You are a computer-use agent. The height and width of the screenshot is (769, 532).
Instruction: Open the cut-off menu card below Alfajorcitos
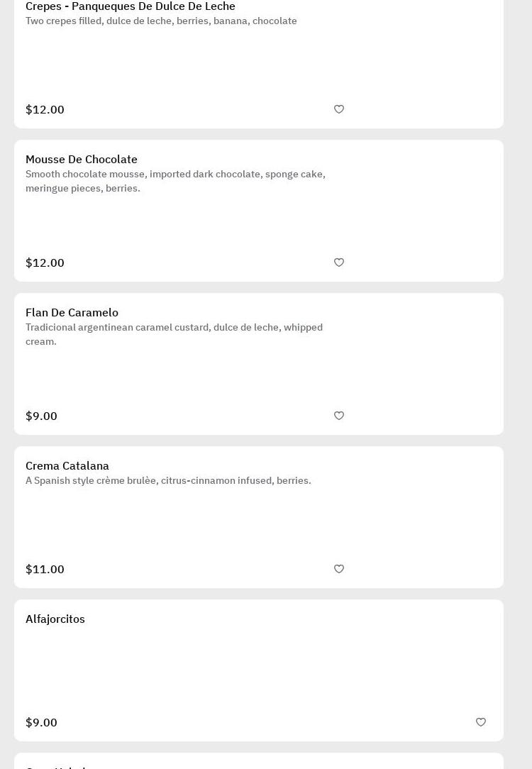pyautogui.click(x=259, y=763)
